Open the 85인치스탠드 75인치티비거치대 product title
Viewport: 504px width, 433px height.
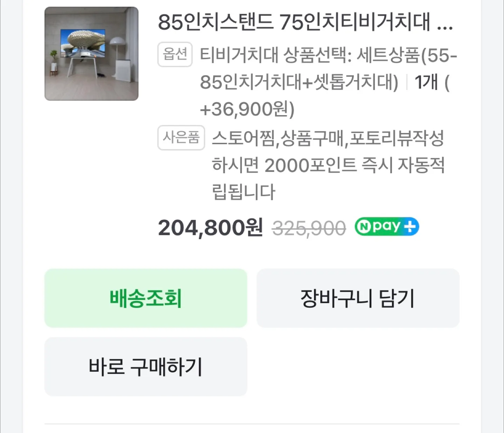coord(305,22)
